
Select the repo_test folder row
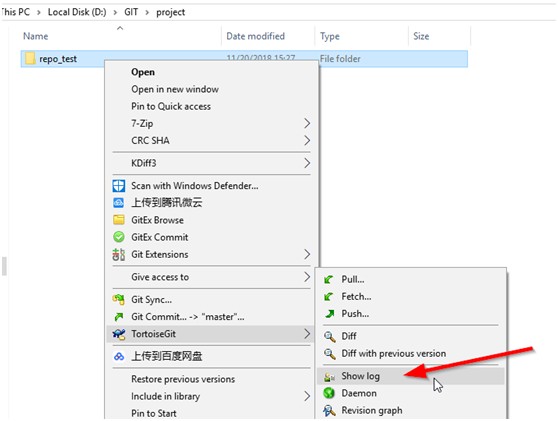(x=244, y=59)
